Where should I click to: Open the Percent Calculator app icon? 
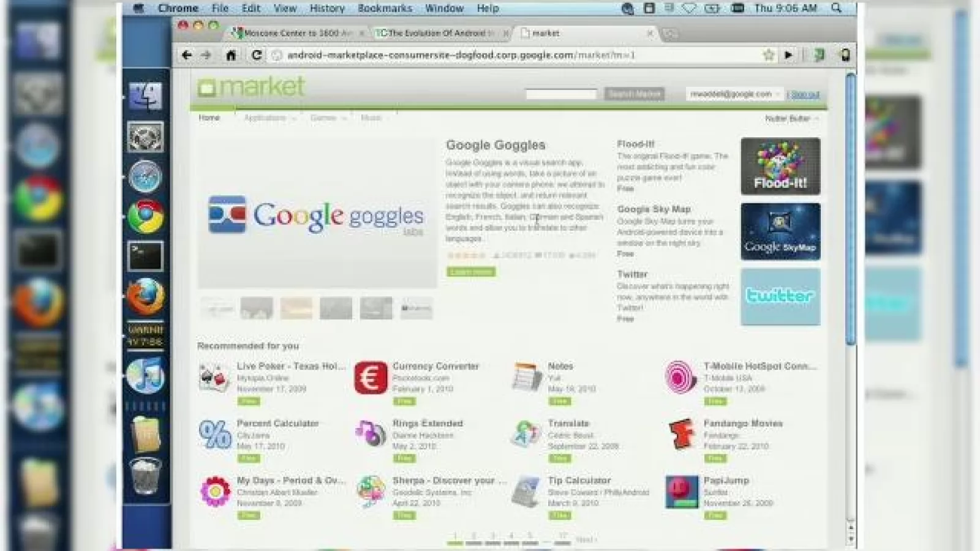pyautogui.click(x=215, y=435)
